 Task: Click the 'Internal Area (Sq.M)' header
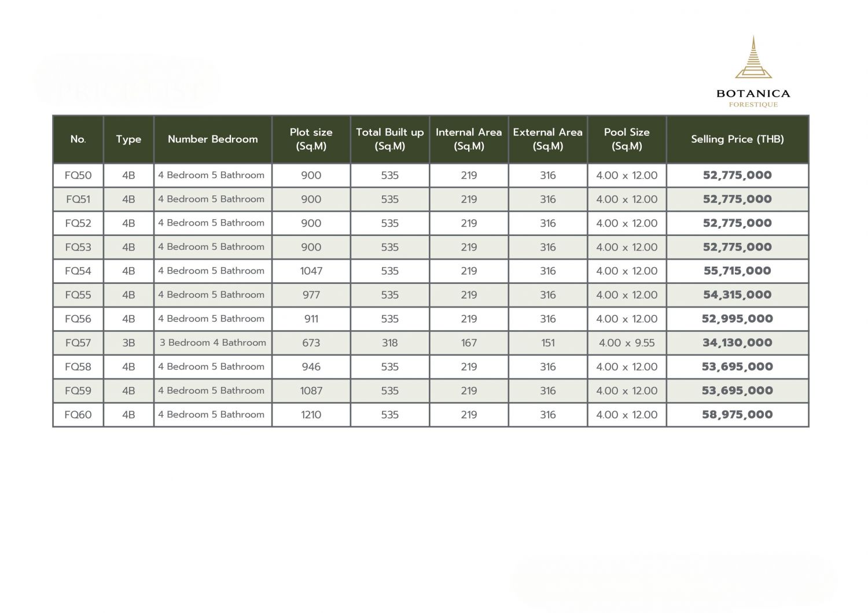click(469, 139)
